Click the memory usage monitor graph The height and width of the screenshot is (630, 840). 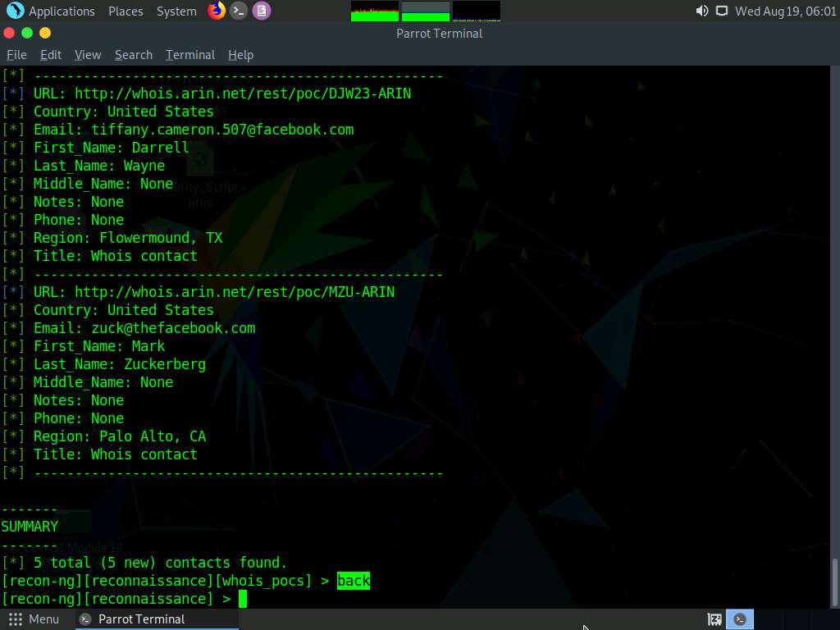(x=426, y=11)
